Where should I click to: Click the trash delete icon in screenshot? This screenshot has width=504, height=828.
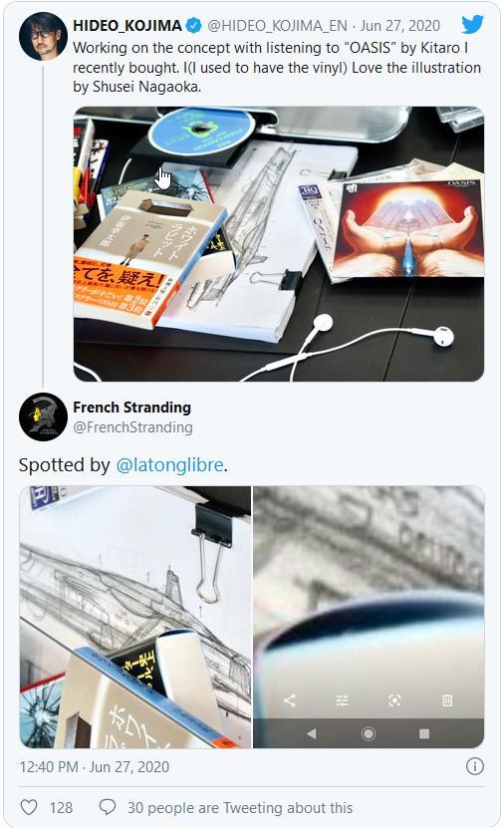point(446,700)
